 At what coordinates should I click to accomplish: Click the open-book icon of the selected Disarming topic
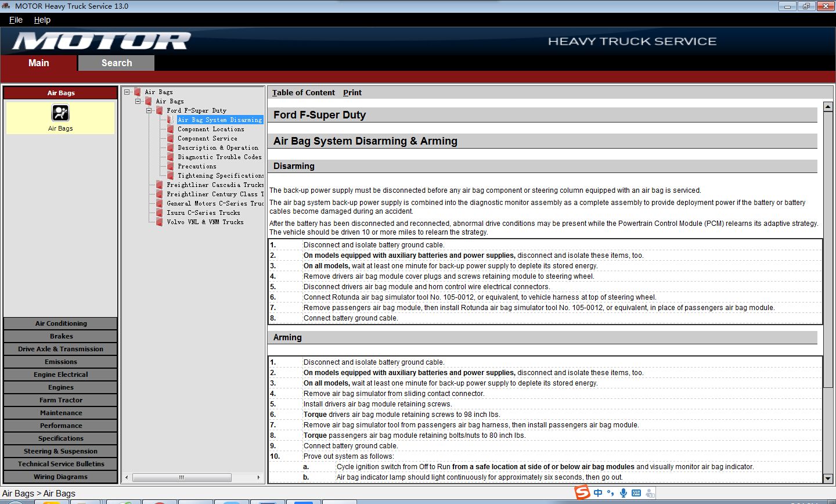(171, 120)
